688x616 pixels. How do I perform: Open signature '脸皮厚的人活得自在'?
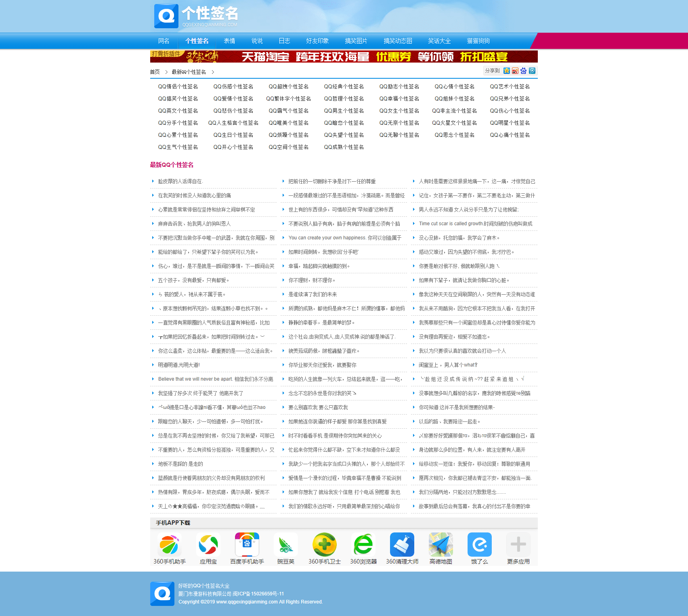180,182
